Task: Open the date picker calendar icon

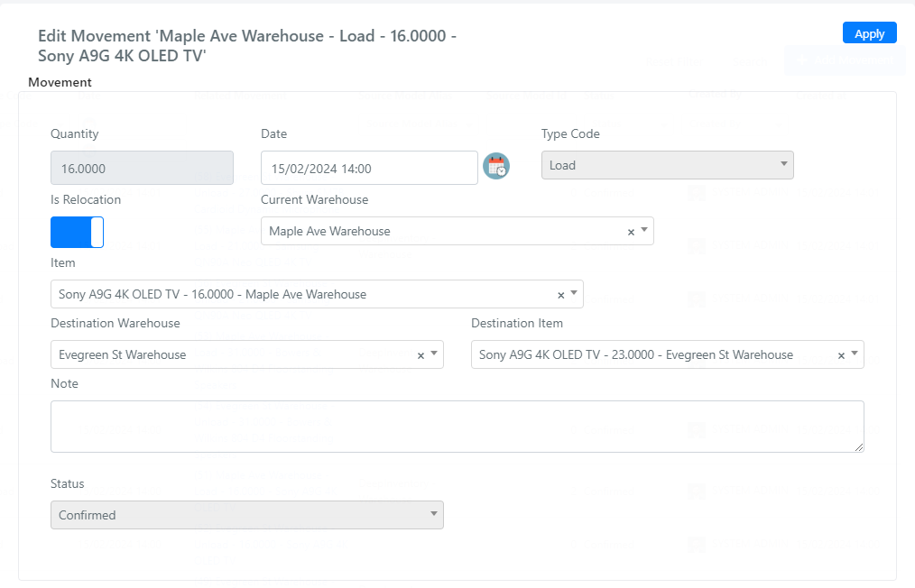Action: click(496, 166)
